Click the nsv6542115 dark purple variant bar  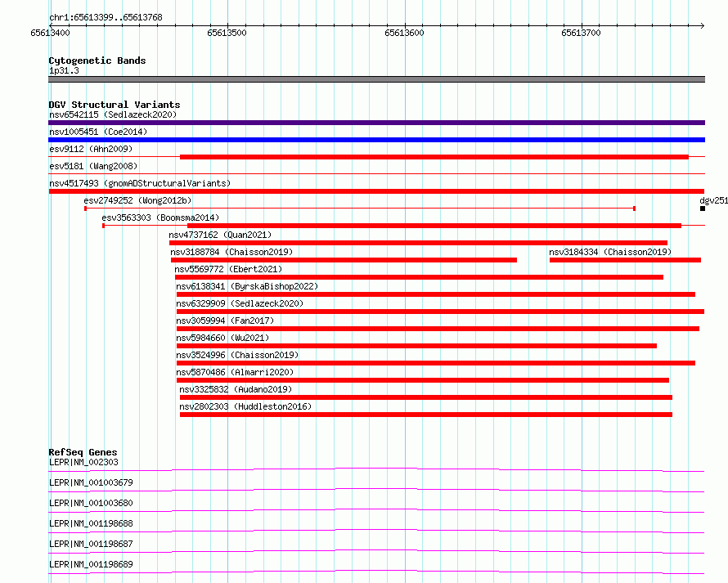tap(376, 123)
